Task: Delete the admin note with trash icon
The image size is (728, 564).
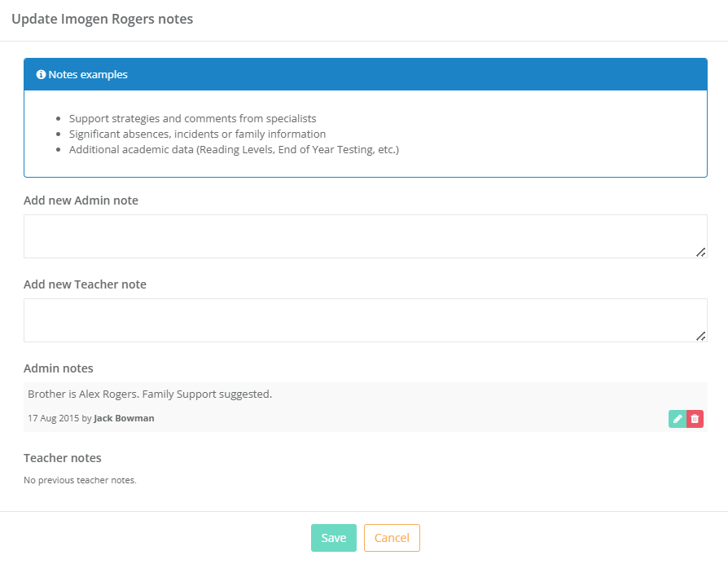Action: pyautogui.click(x=695, y=419)
